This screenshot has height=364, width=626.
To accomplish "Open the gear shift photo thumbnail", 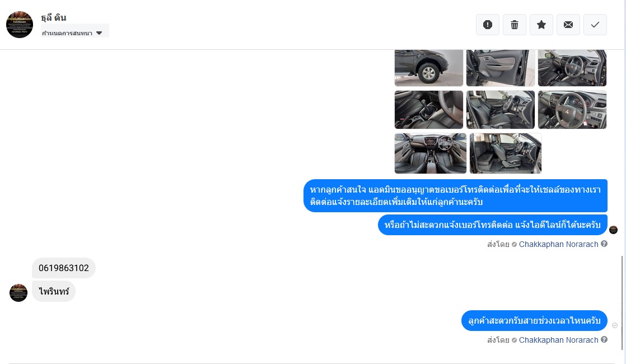I will [429, 110].
